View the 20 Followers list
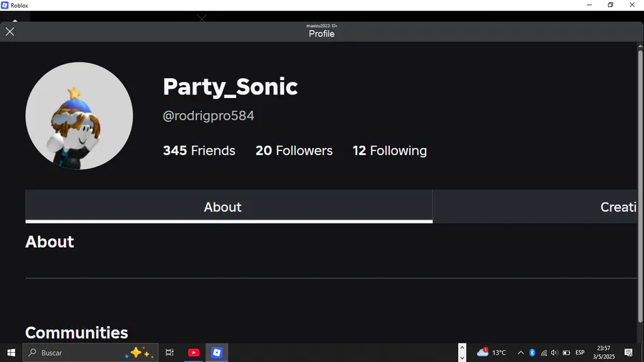 click(294, 151)
